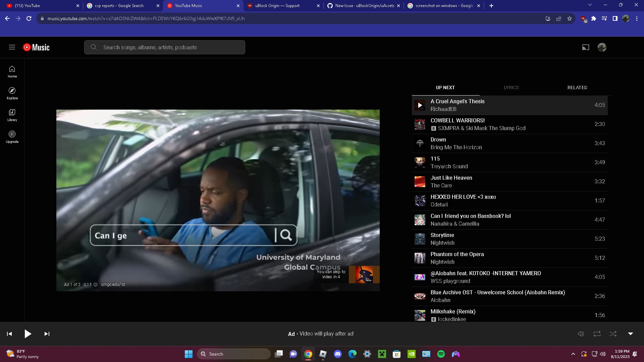Image resolution: width=644 pixels, height=362 pixels.
Task: Click the YouTube Music logo
Action: point(36,47)
